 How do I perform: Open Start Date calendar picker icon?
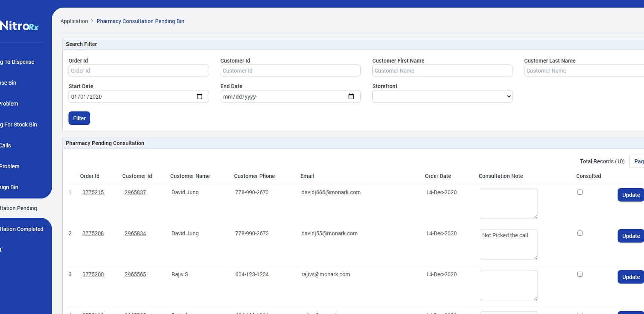199,97
